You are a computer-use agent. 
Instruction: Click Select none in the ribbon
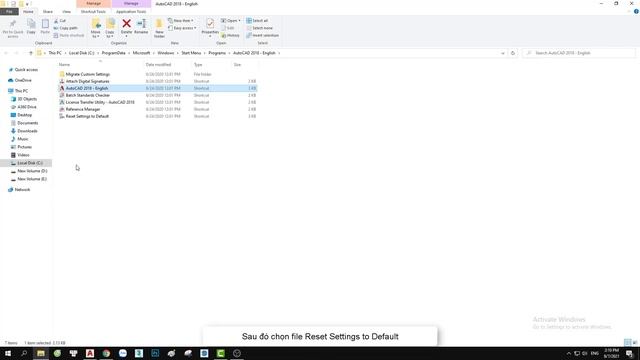[x=260, y=28]
